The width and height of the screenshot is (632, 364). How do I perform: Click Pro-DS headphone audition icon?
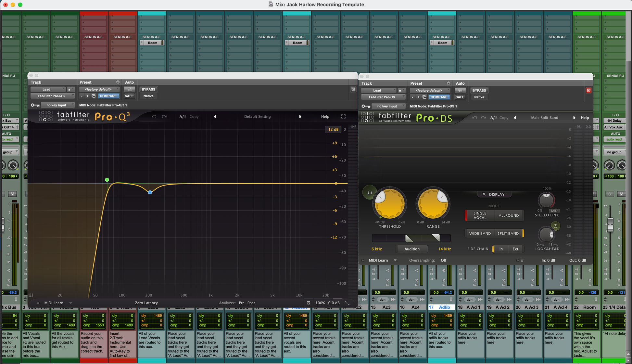click(x=369, y=192)
